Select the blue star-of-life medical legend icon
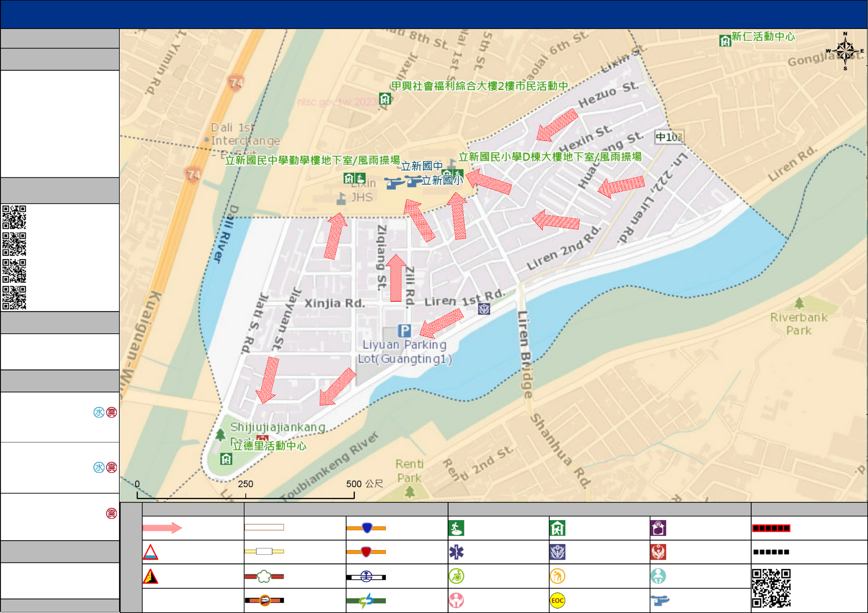868x613 pixels. click(456, 552)
